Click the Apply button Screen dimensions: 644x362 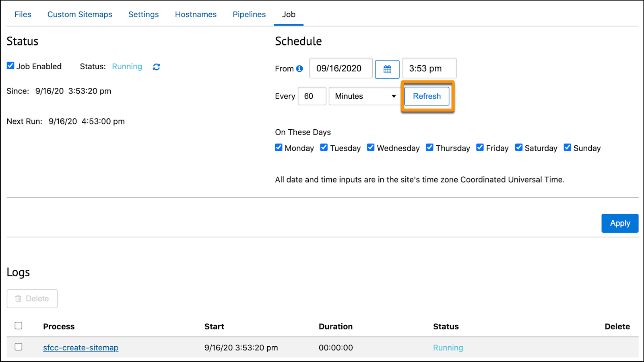tap(620, 223)
